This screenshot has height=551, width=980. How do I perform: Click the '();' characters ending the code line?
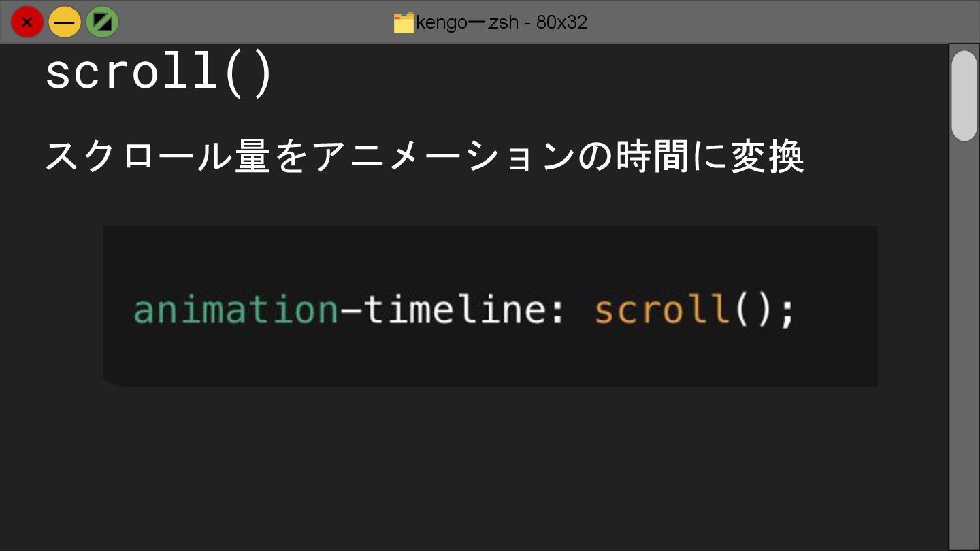pos(762,310)
